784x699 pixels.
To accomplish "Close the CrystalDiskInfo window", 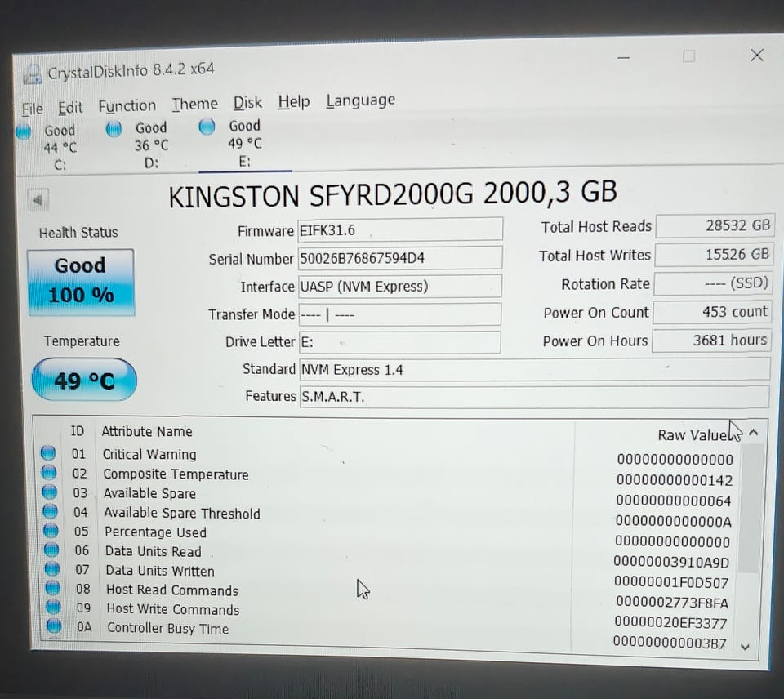I will pos(757,55).
